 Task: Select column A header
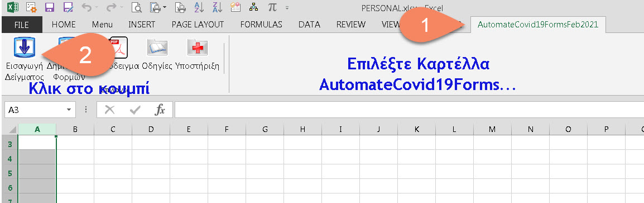[x=37, y=129]
